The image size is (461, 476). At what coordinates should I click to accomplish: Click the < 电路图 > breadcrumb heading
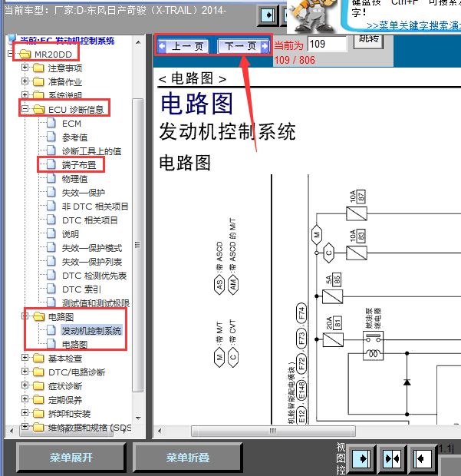pyautogui.click(x=193, y=79)
